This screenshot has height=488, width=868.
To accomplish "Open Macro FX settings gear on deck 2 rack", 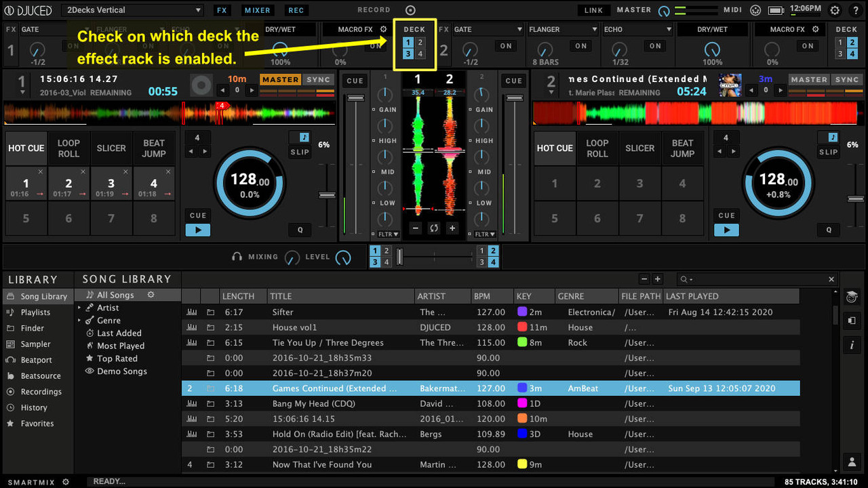I will 816,30.
